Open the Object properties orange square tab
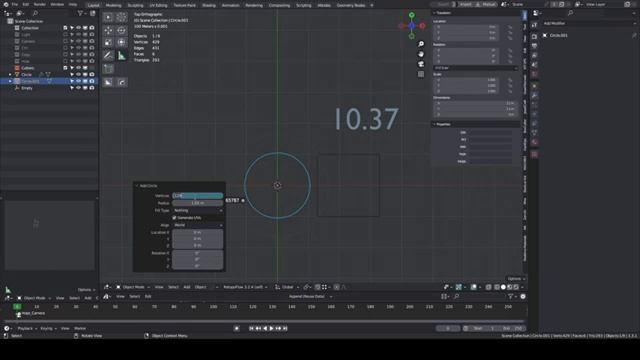This screenshot has width=640, height=360. point(534,86)
